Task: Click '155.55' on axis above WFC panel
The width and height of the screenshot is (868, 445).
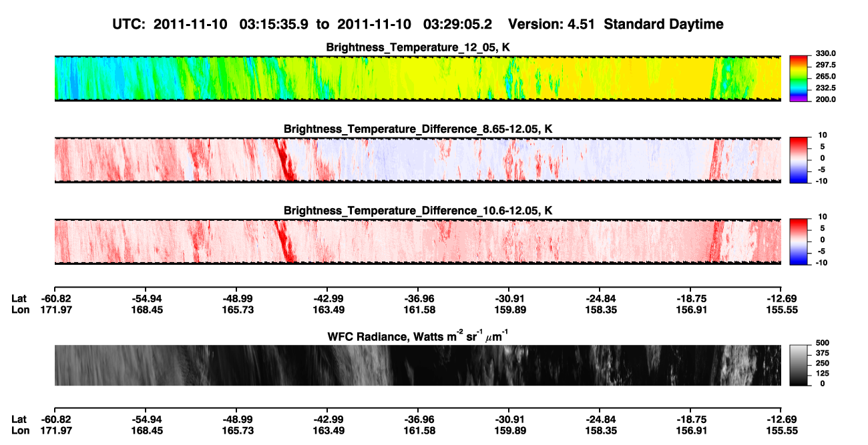Action: point(782,310)
